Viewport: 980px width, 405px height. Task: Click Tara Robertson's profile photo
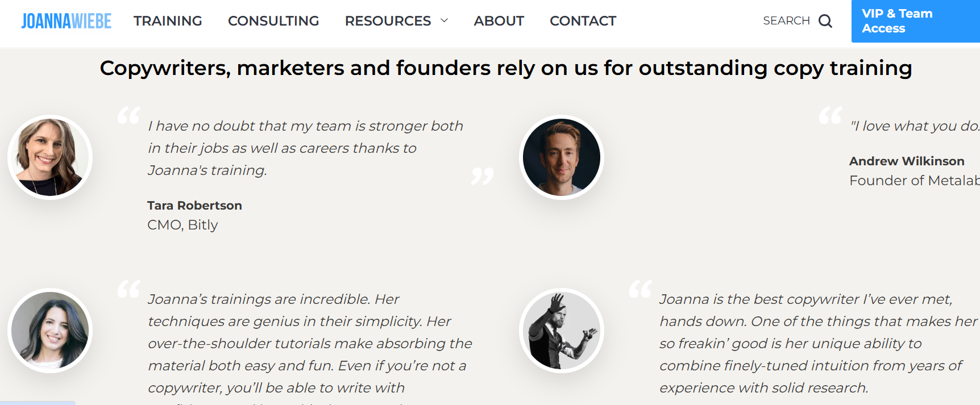50,157
